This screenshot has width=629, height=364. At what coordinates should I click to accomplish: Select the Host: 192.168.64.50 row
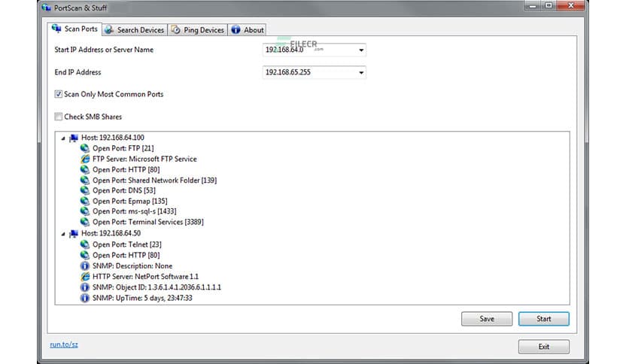click(x=111, y=233)
